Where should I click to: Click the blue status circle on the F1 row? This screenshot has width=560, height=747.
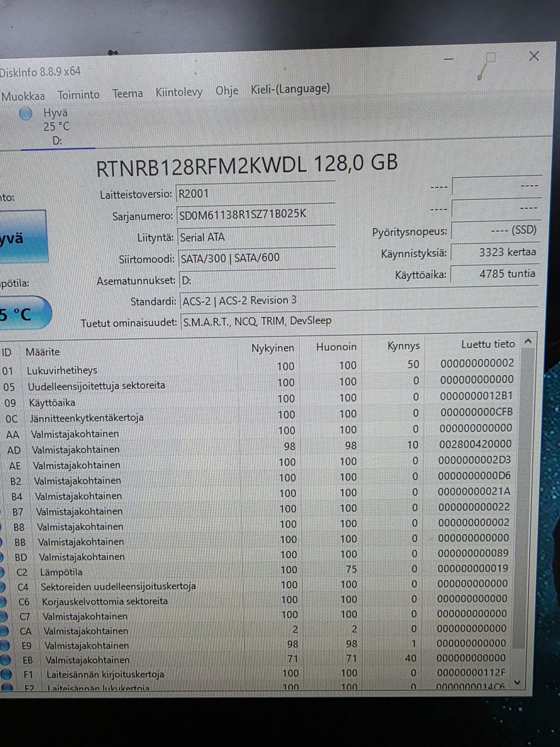6,675
